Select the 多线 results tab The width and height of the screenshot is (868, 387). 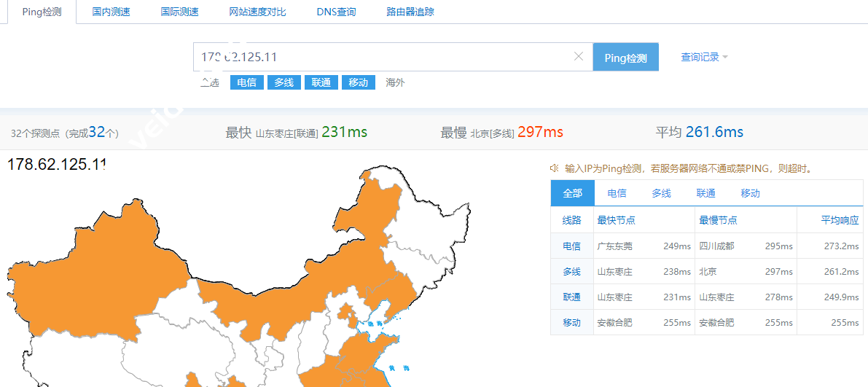pyautogui.click(x=661, y=193)
